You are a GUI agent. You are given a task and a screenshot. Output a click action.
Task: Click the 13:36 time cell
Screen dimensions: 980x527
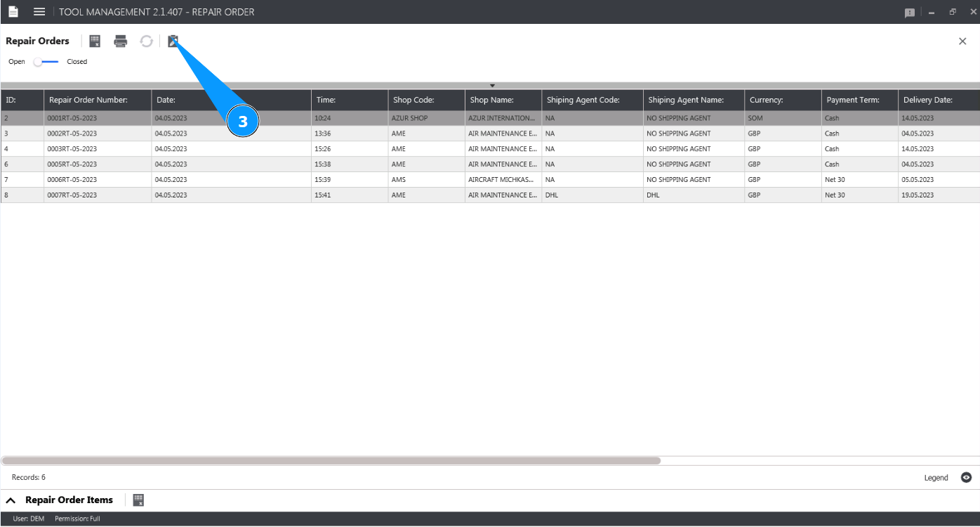350,134
